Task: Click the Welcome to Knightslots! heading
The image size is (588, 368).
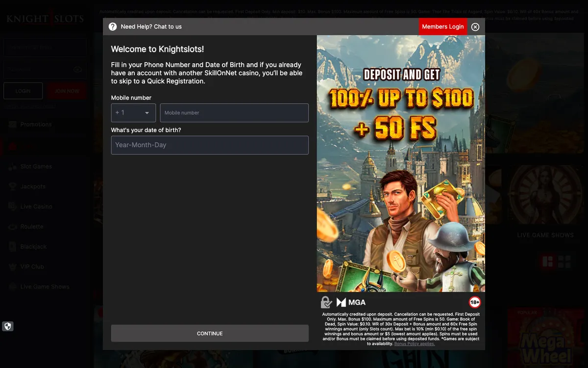Action: pos(157,49)
